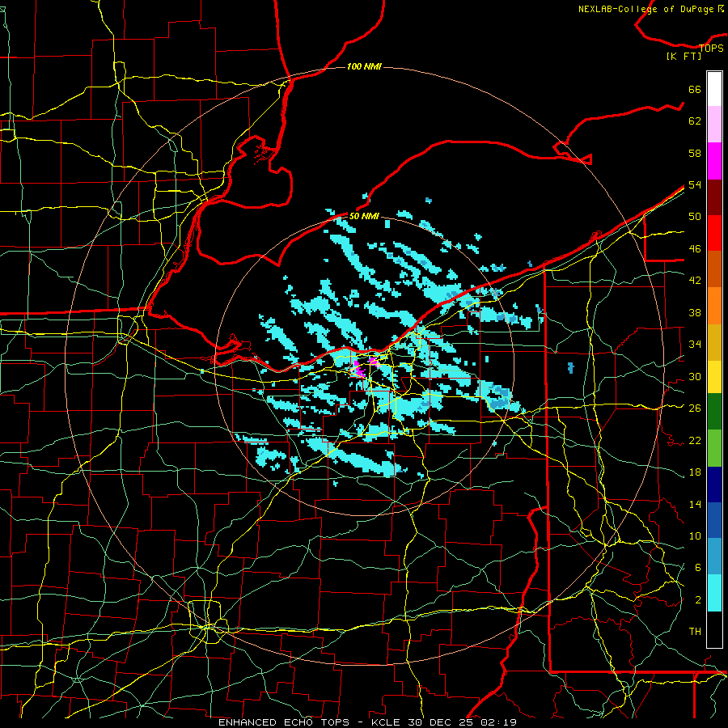Viewport: 728px width, 728px height.
Task: Click legend value 66
Action: coord(695,89)
